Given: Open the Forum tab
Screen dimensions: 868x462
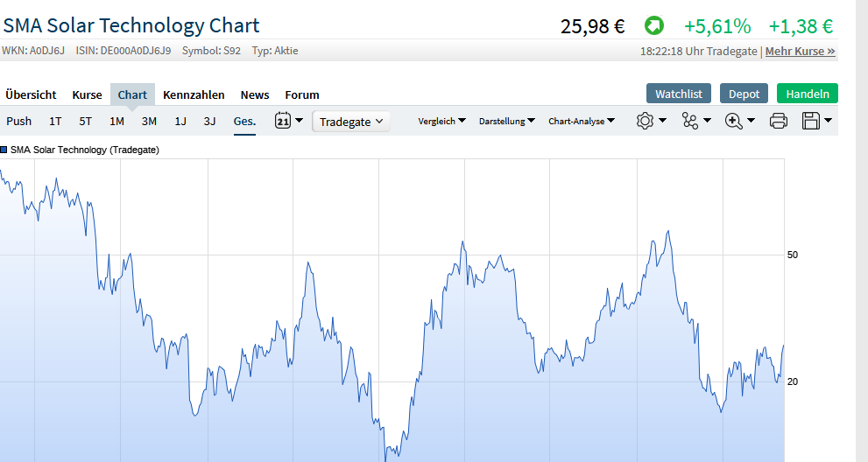Looking at the screenshot, I should (x=302, y=94).
